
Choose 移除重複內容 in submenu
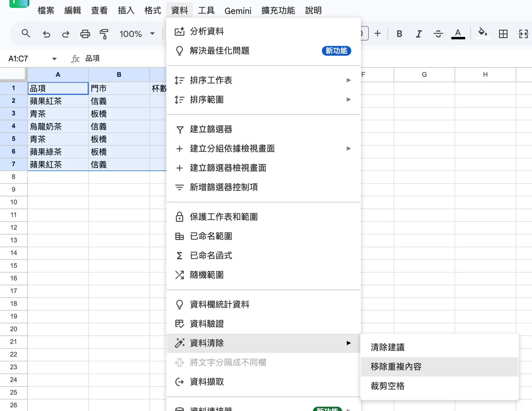point(439,367)
